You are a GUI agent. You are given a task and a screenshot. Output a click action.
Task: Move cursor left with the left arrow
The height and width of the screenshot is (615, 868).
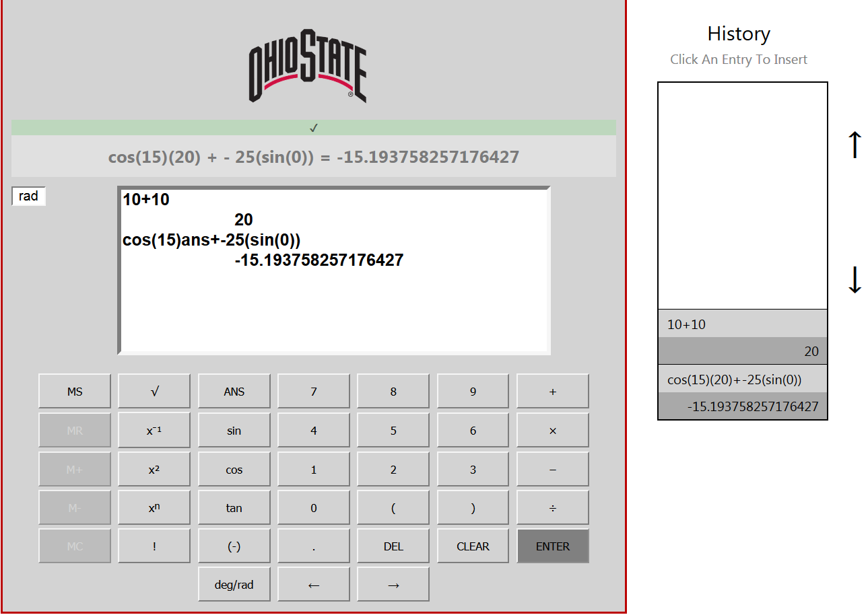pos(313,583)
